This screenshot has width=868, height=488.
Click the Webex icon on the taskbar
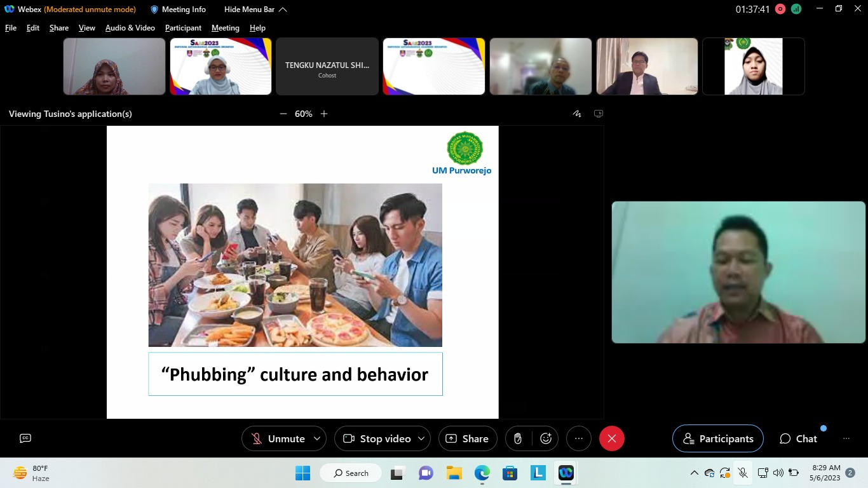pyautogui.click(x=566, y=473)
